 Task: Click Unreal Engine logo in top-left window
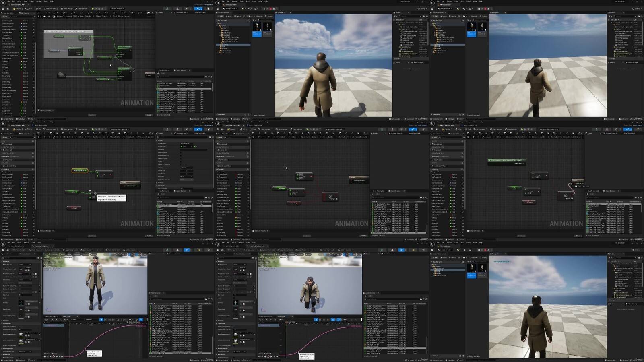(4, 2)
